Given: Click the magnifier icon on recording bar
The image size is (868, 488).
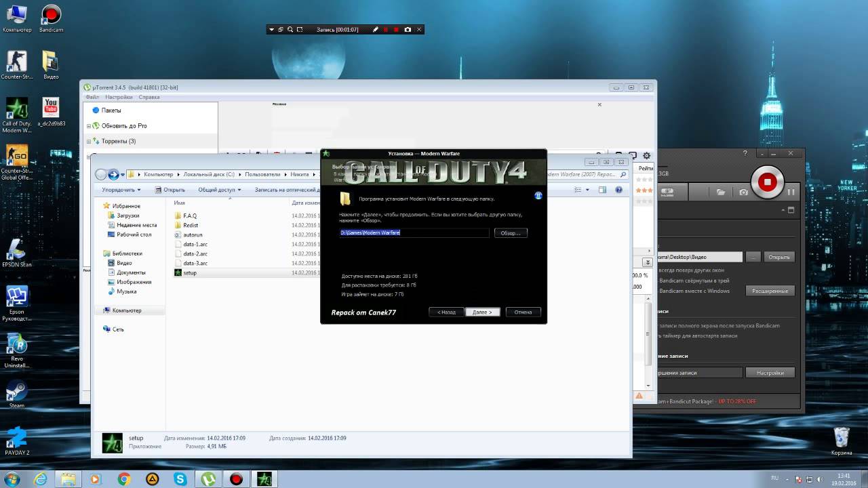Looking at the screenshot, I should [x=290, y=30].
